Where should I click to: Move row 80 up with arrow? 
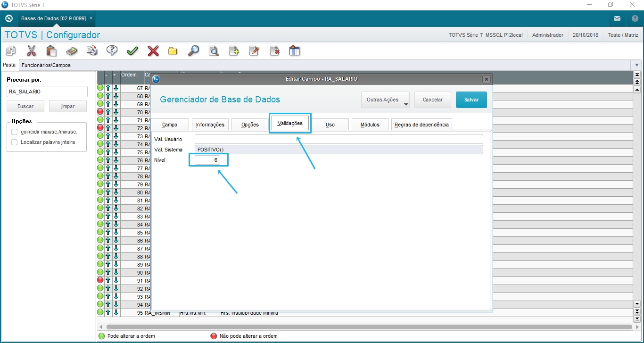coord(108,192)
